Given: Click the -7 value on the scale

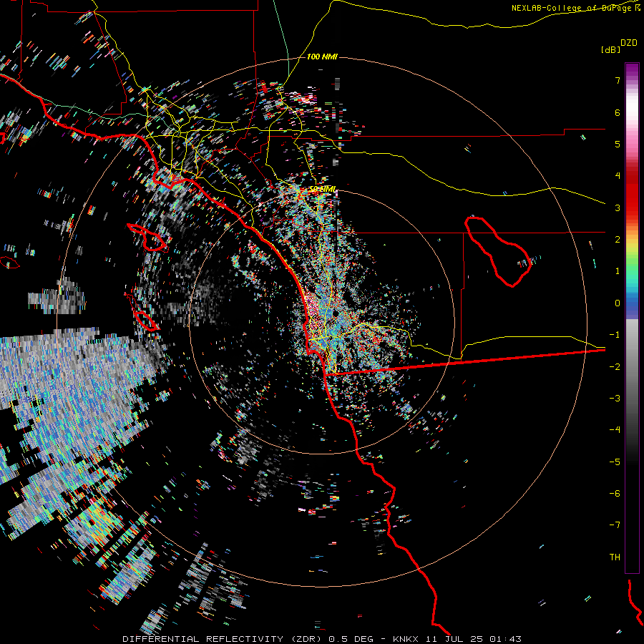Looking at the screenshot, I should pos(615,525).
